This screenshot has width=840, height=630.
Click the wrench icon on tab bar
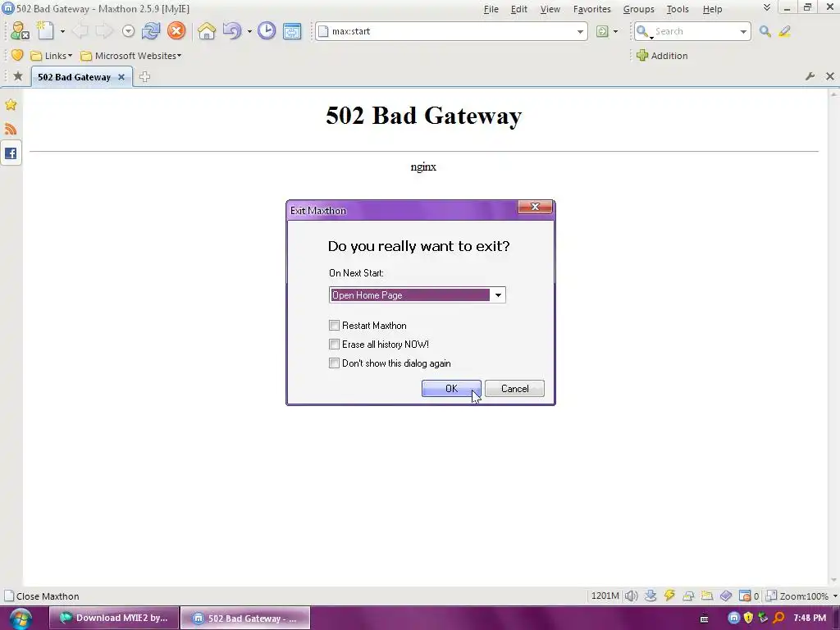(810, 76)
